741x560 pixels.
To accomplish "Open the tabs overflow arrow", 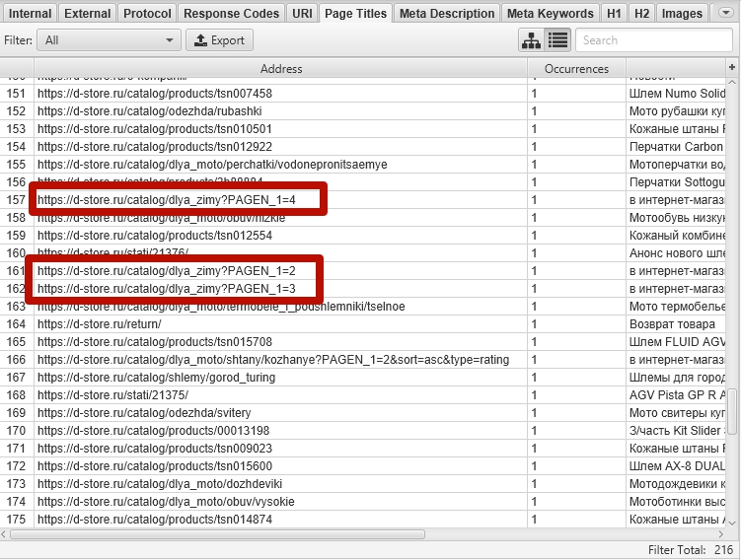I will [x=725, y=13].
